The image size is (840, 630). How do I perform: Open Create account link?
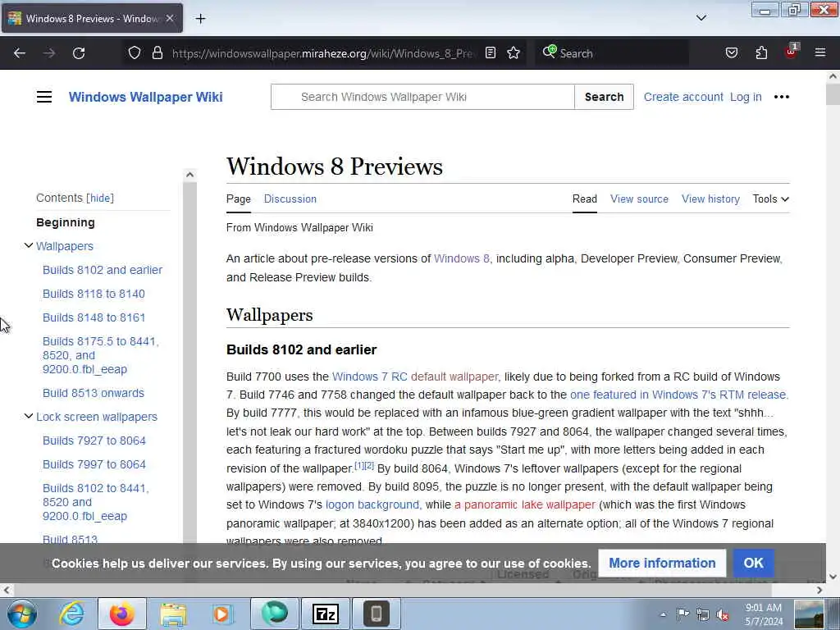683,97
